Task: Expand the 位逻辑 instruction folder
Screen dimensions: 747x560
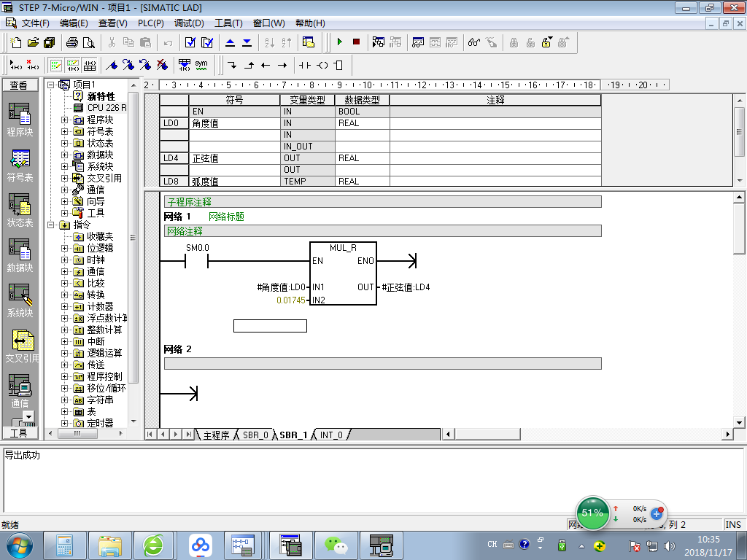Action: [65, 248]
